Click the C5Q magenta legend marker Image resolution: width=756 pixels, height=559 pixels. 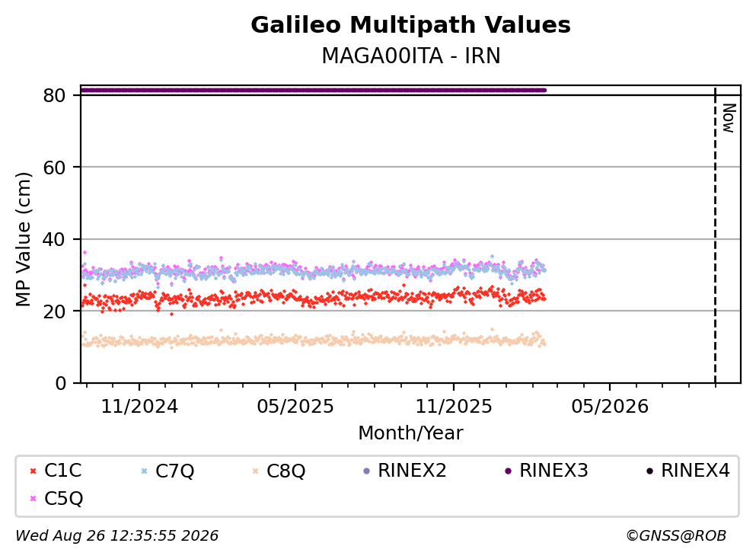[33, 498]
